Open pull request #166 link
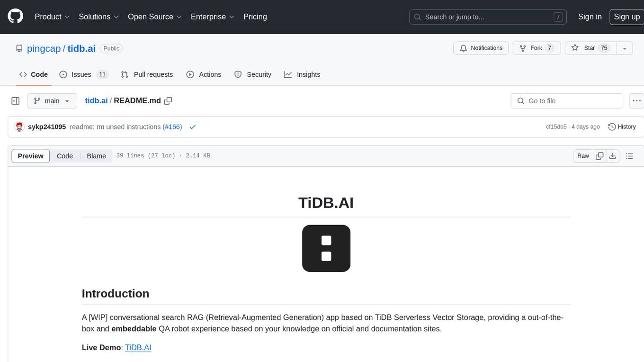Viewport: 644px width, 362px height. [173, 127]
